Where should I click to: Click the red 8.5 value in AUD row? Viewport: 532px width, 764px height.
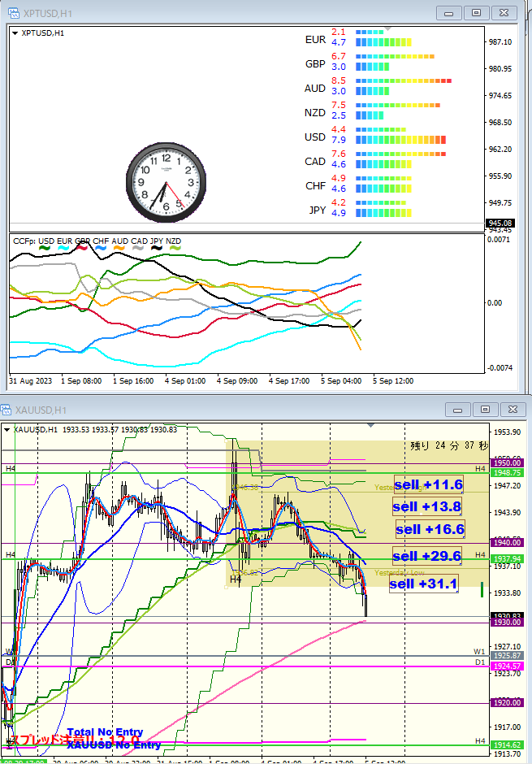[339, 80]
